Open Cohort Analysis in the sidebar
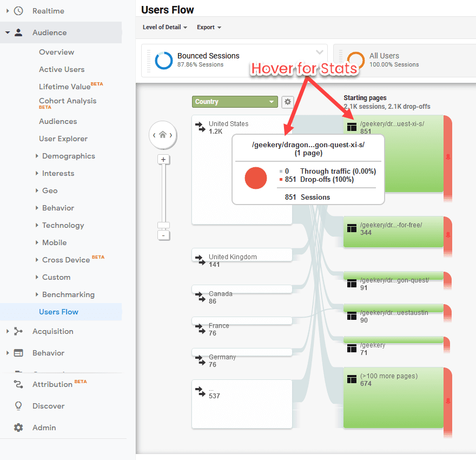The image size is (476, 460). (68, 101)
